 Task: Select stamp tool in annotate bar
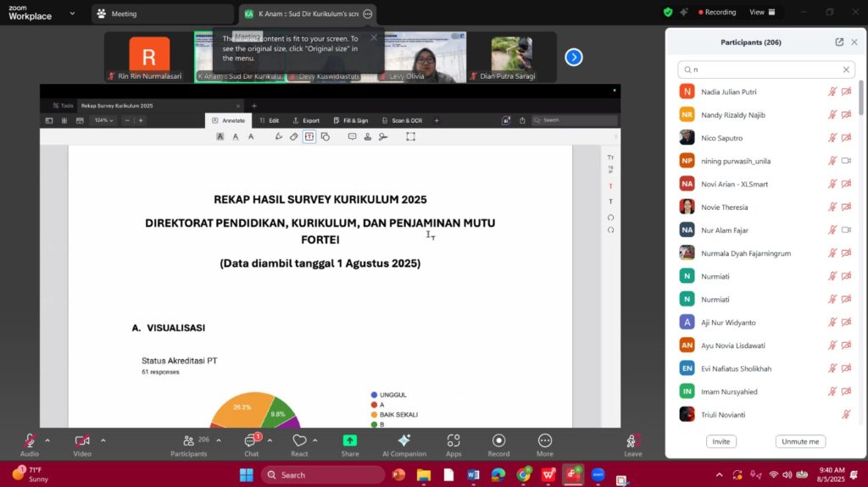click(368, 136)
